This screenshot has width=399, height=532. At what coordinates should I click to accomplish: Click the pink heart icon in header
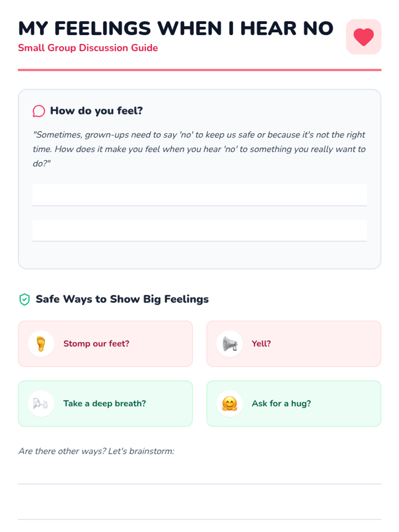coord(363,37)
